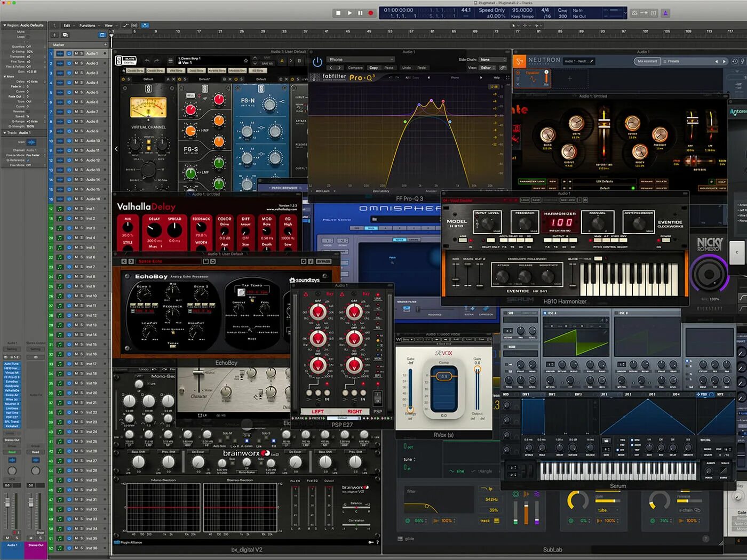Mute the Inst 1 track

(x=76, y=209)
